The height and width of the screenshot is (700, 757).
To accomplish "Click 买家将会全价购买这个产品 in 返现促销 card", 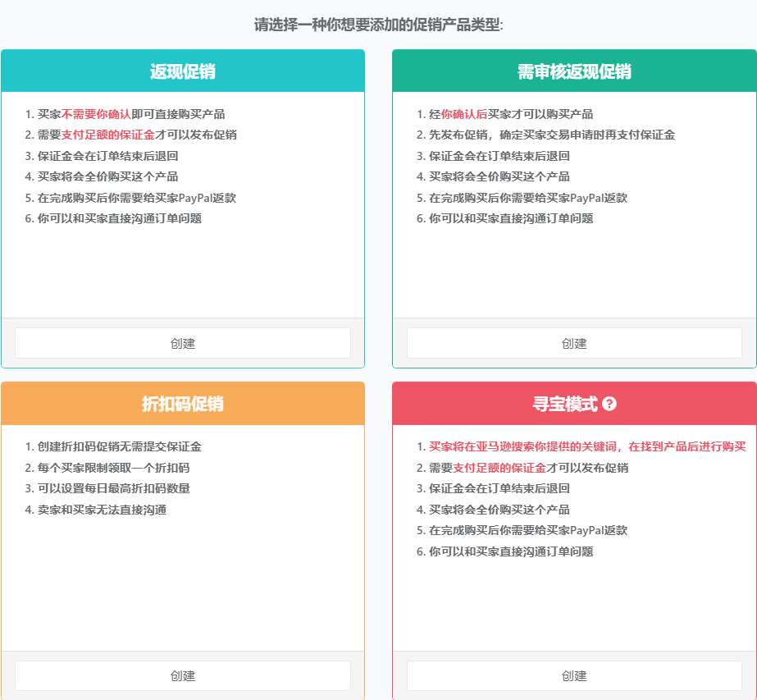I will [x=107, y=176].
